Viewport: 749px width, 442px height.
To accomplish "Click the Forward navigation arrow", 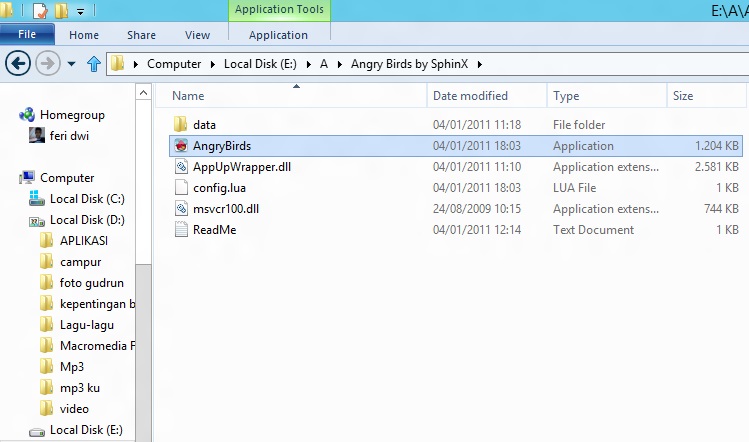I will pos(48,64).
